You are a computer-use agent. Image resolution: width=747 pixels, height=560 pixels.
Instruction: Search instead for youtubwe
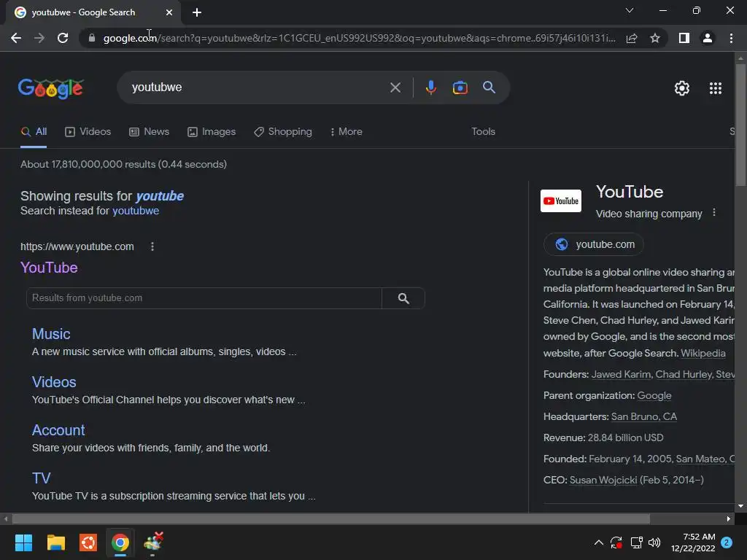point(136,211)
